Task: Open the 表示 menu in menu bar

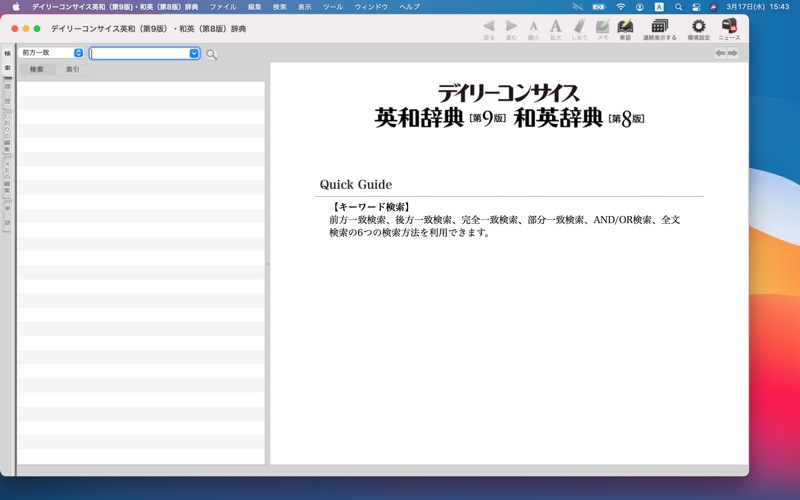Action: [305, 7]
